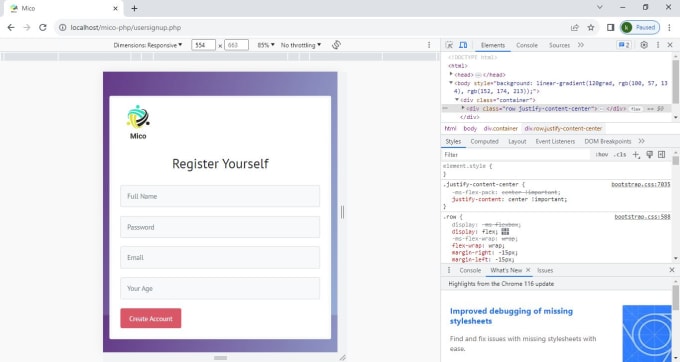The width and height of the screenshot is (680, 362).
Task: Switch to the Styles pane tab
Action: (x=453, y=141)
